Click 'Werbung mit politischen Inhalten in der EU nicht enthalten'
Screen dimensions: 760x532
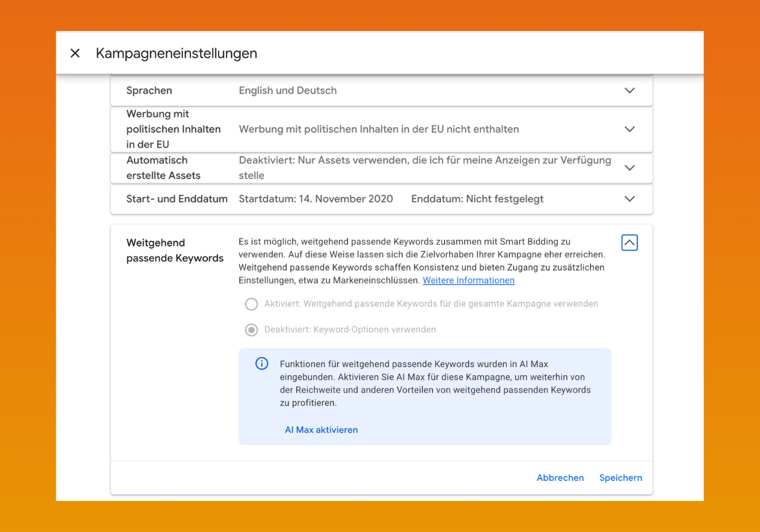pyautogui.click(x=379, y=129)
